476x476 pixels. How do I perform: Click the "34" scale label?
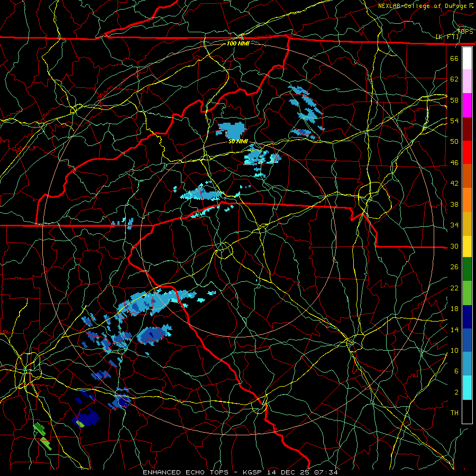(454, 225)
